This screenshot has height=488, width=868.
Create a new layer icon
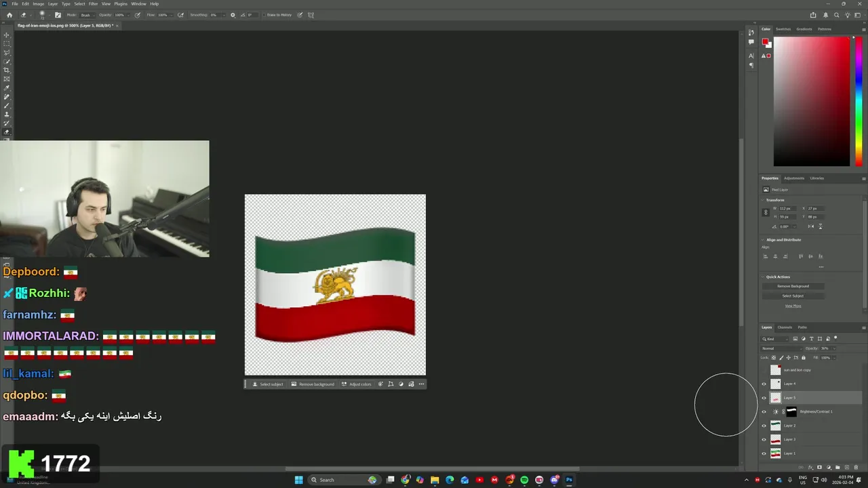point(847,467)
